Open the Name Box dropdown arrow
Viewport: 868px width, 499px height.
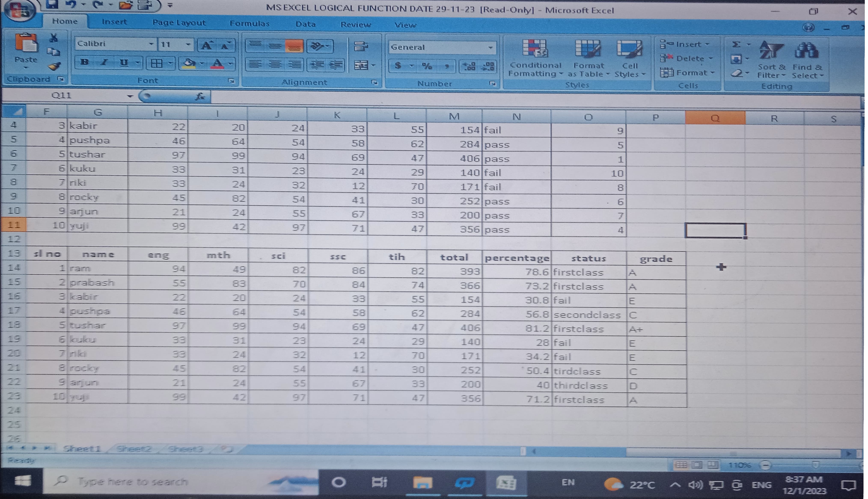click(x=130, y=96)
